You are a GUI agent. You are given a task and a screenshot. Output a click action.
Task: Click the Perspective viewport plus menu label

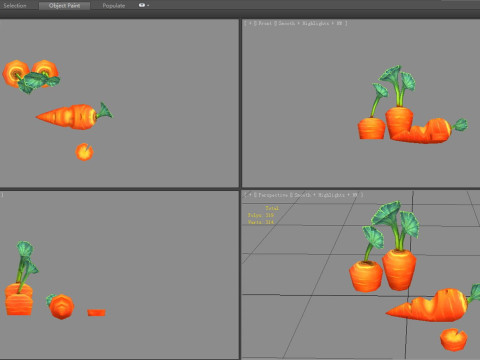coord(250,195)
